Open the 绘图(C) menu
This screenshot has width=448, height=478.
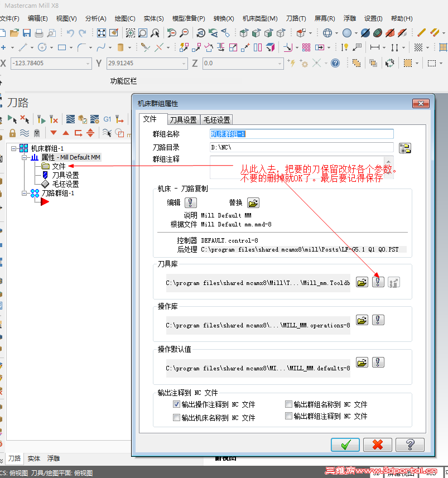[x=125, y=18]
